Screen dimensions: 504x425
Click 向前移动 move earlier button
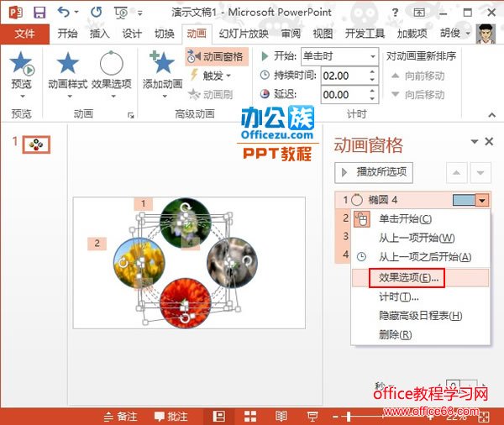pyautogui.click(x=417, y=76)
